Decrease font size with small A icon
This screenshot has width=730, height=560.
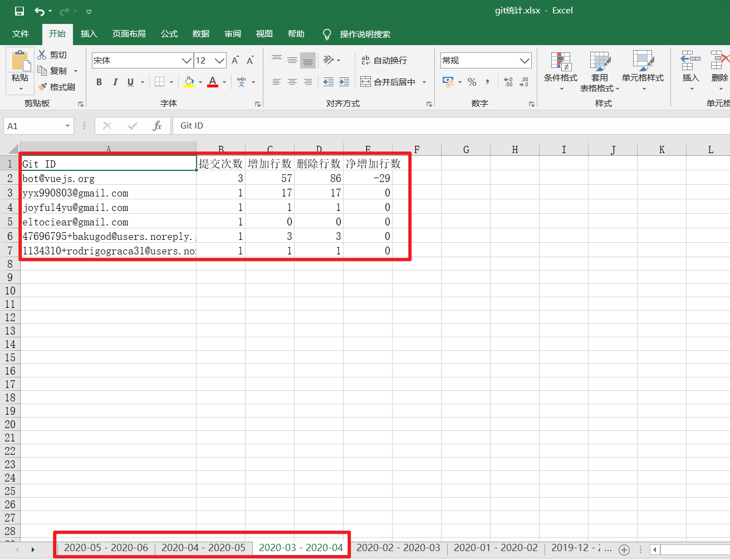pos(251,60)
